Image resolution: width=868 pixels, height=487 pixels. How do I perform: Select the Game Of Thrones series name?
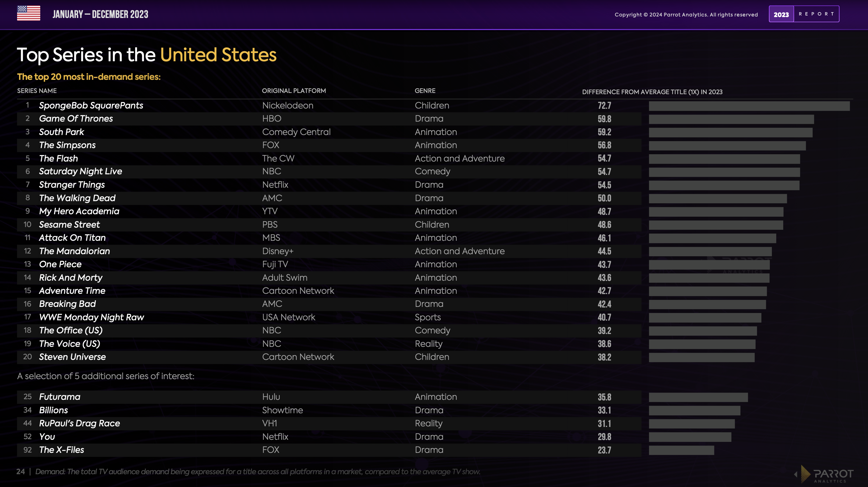click(76, 119)
